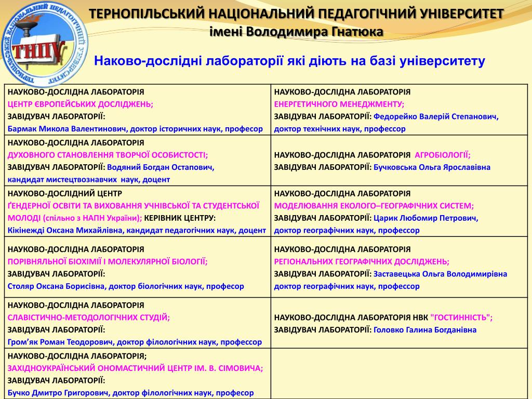532x399 pixels.
Task: Select 'КЕРІВНИК ЦЕНТРУ:' label
Action: 180,218
